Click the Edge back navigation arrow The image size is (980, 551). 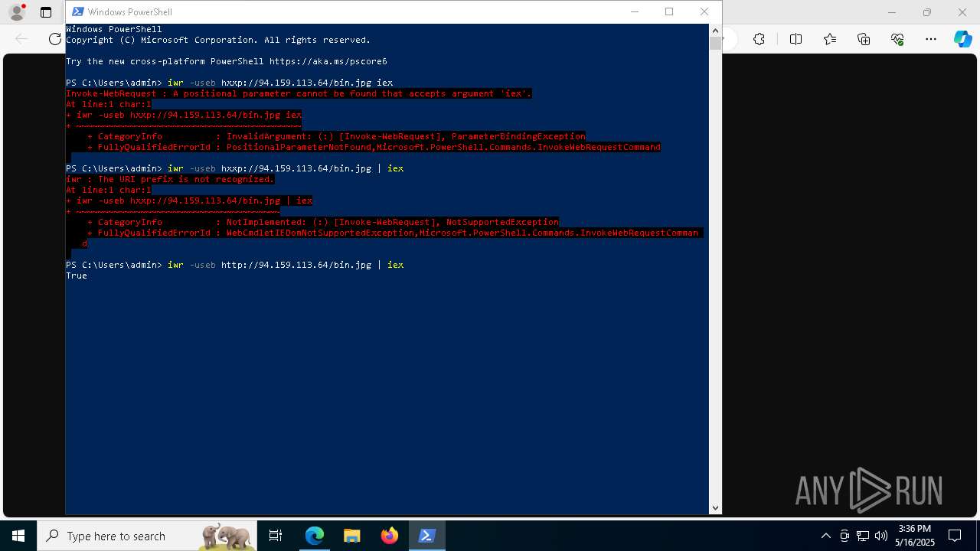point(21,39)
